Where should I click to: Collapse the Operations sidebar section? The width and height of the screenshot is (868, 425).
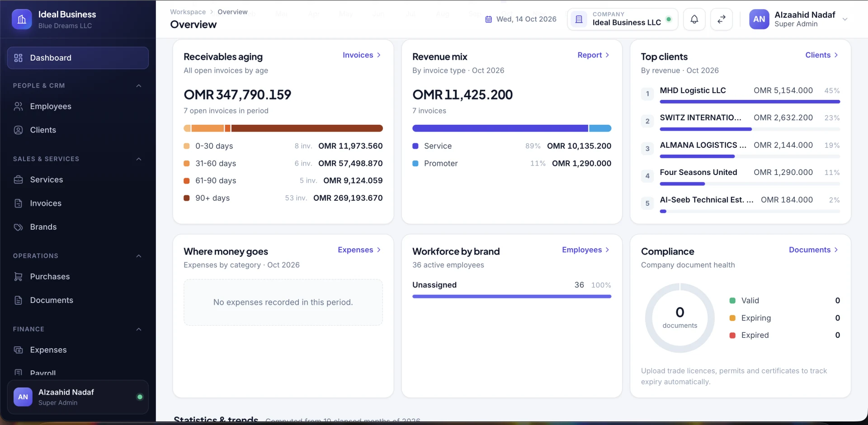click(139, 256)
